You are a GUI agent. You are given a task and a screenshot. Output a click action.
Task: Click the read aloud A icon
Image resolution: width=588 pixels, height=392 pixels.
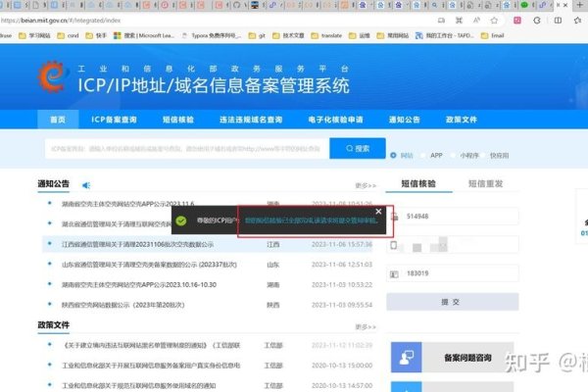pyautogui.click(x=476, y=21)
